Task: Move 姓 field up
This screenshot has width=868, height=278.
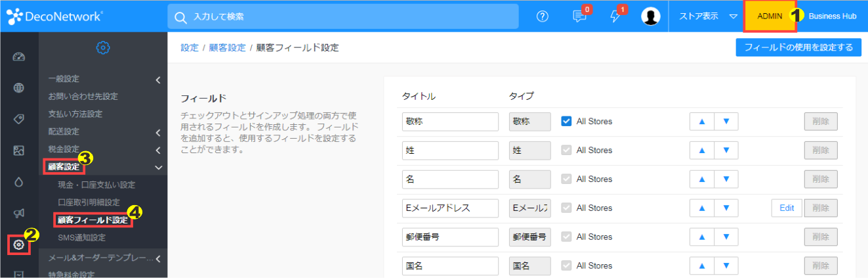Action: (x=701, y=151)
